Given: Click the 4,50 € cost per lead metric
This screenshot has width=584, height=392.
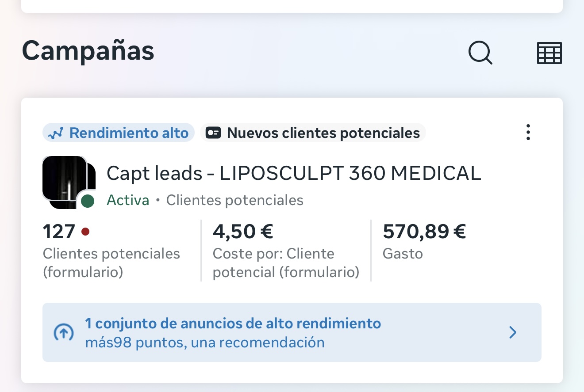Looking at the screenshot, I should pos(286,251).
